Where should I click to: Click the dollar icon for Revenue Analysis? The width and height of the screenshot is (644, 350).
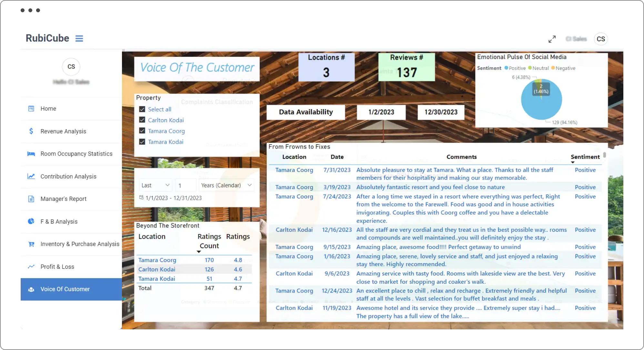(x=31, y=131)
